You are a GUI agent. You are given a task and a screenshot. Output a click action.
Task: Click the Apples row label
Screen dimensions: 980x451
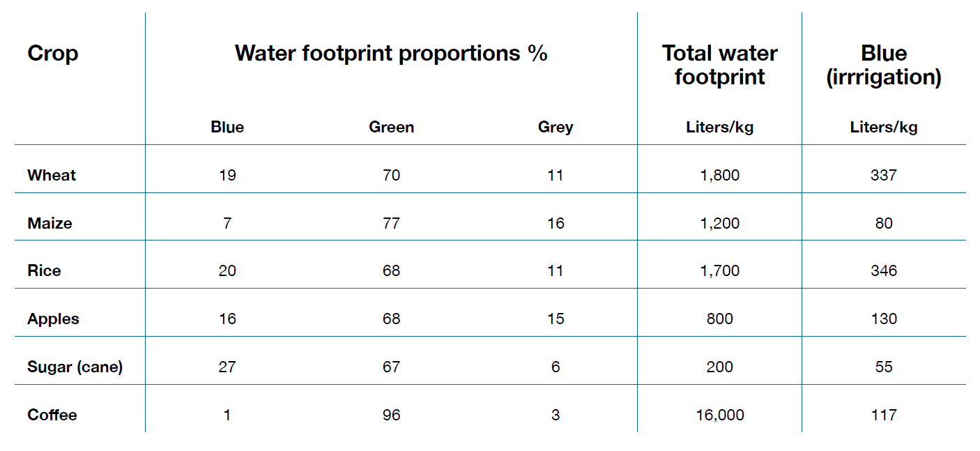54,319
